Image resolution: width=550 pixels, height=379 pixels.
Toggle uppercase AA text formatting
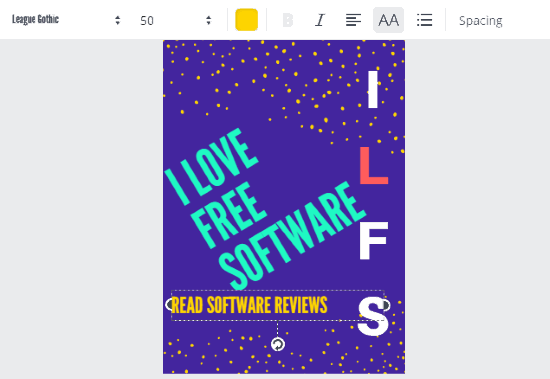pyautogui.click(x=388, y=20)
